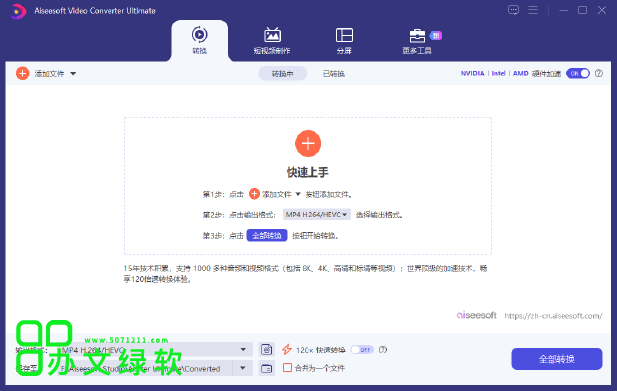Open custom profile settings icon beside output format

[x=266, y=349]
